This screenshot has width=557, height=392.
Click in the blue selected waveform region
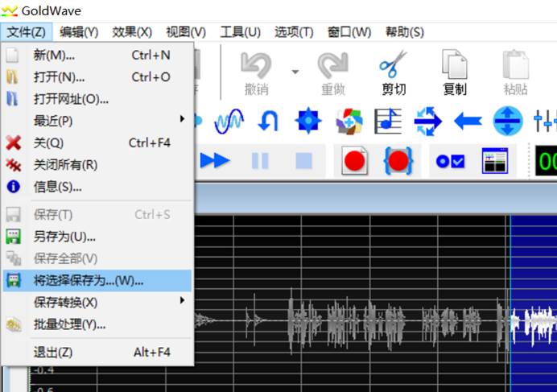(534, 266)
